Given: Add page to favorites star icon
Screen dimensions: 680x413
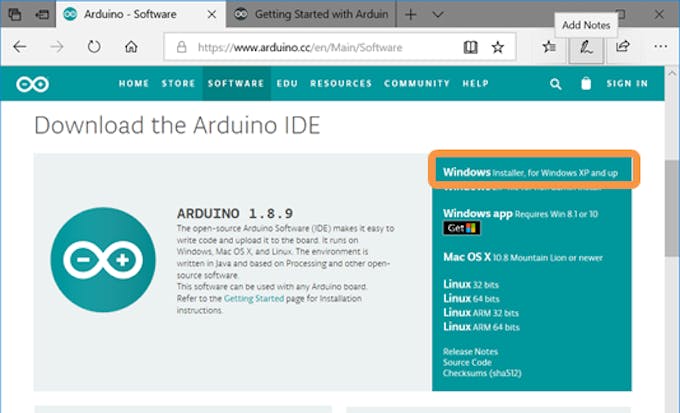Looking at the screenshot, I should (497, 47).
